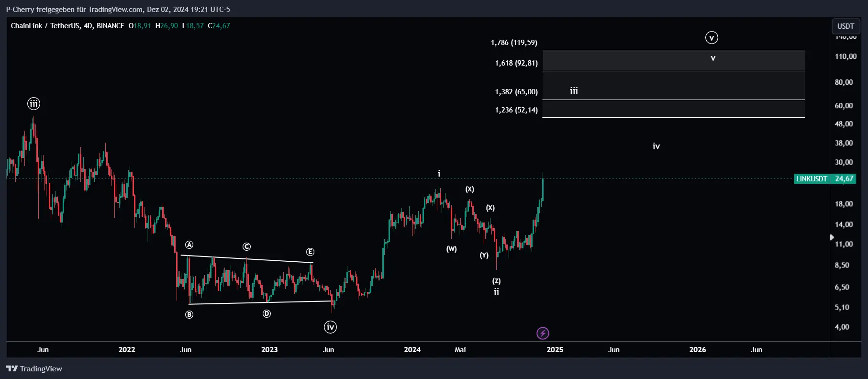The image size is (868, 379).
Task: Click the 30,00 price axis label
Action: [844, 162]
